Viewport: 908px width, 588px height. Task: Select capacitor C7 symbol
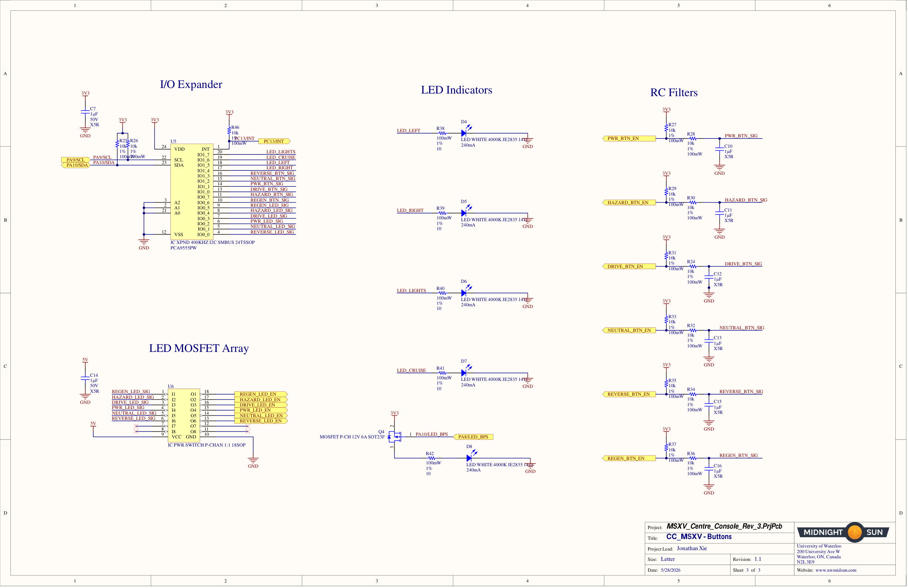point(85,112)
